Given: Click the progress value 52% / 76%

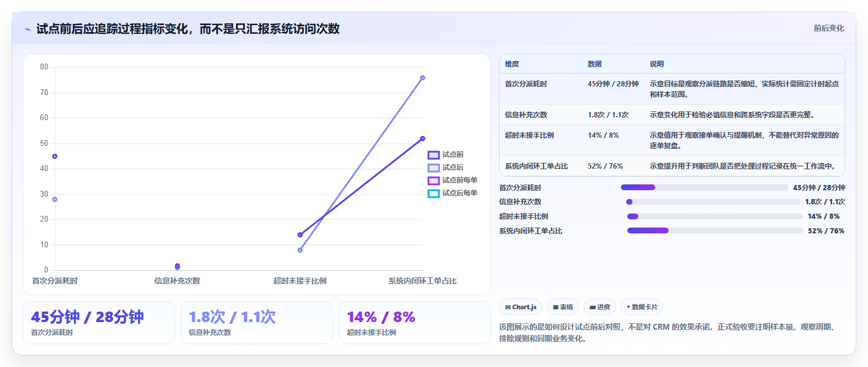Looking at the screenshot, I should [x=826, y=231].
